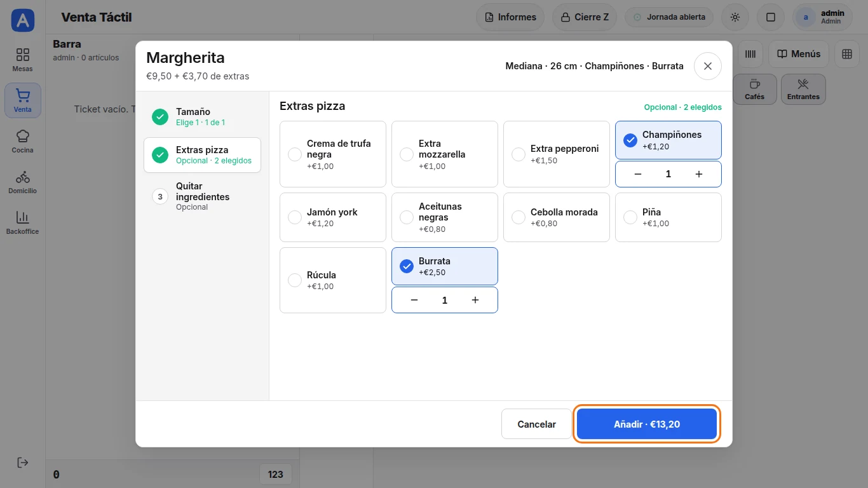868x488 pixels.
Task: Toggle the light/dark theme sun icon
Action: (735, 17)
